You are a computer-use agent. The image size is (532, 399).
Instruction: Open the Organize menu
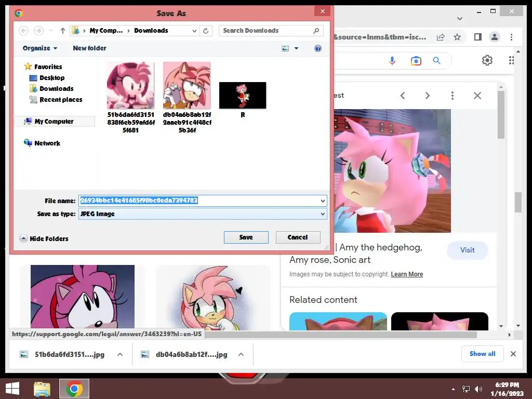tap(39, 48)
